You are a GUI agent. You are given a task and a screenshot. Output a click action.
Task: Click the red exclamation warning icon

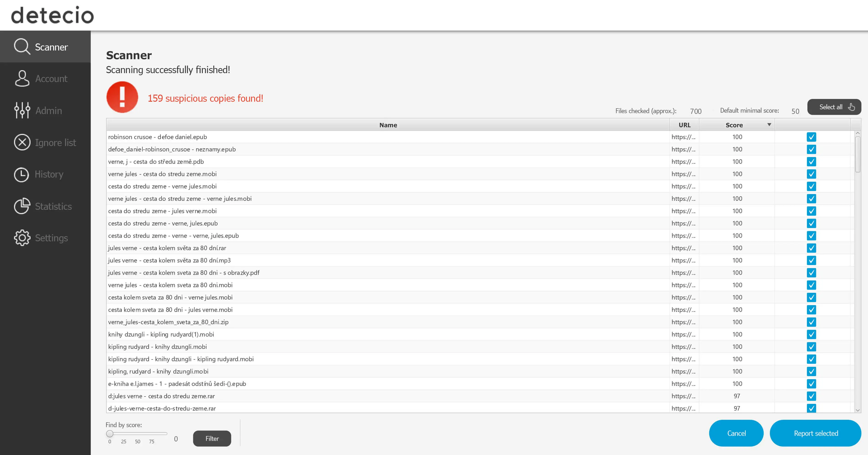(x=122, y=97)
